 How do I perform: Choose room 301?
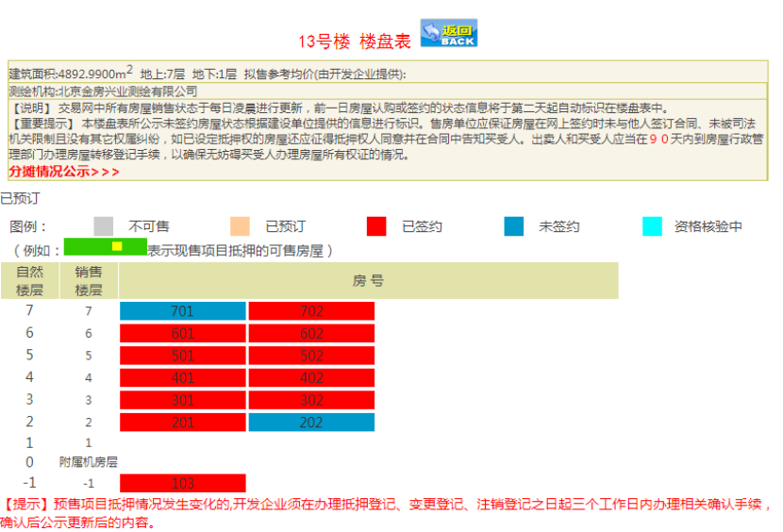pyautogui.click(x=183, y=400)
